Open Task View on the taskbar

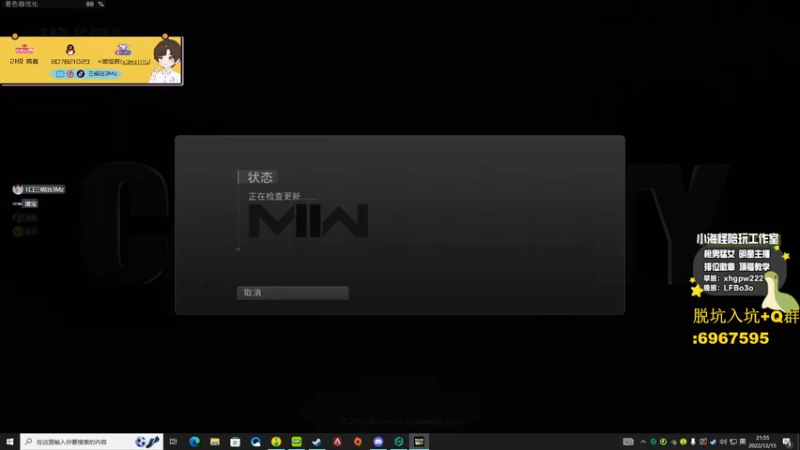click(173, 441)
